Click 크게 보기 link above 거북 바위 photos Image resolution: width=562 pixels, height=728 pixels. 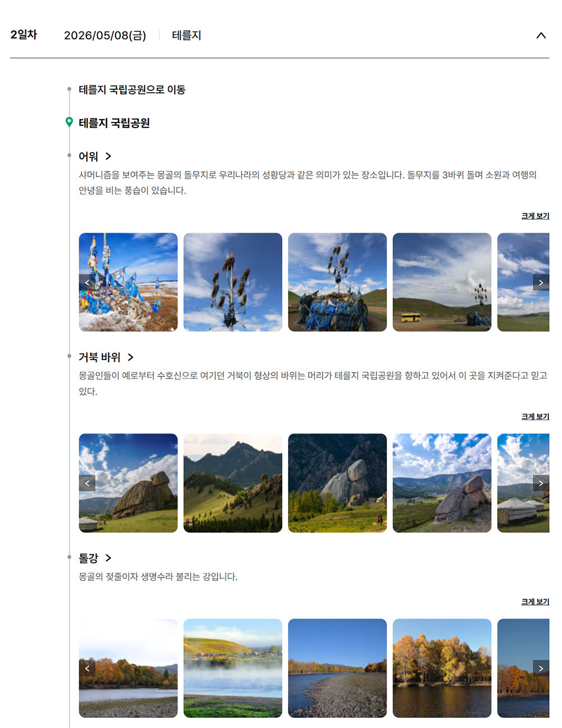tap(535, 416)
